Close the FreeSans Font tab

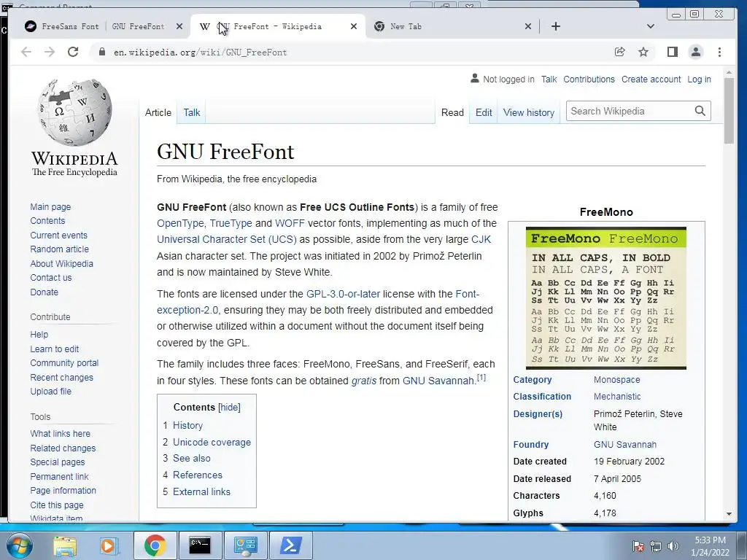coord(179,27)
